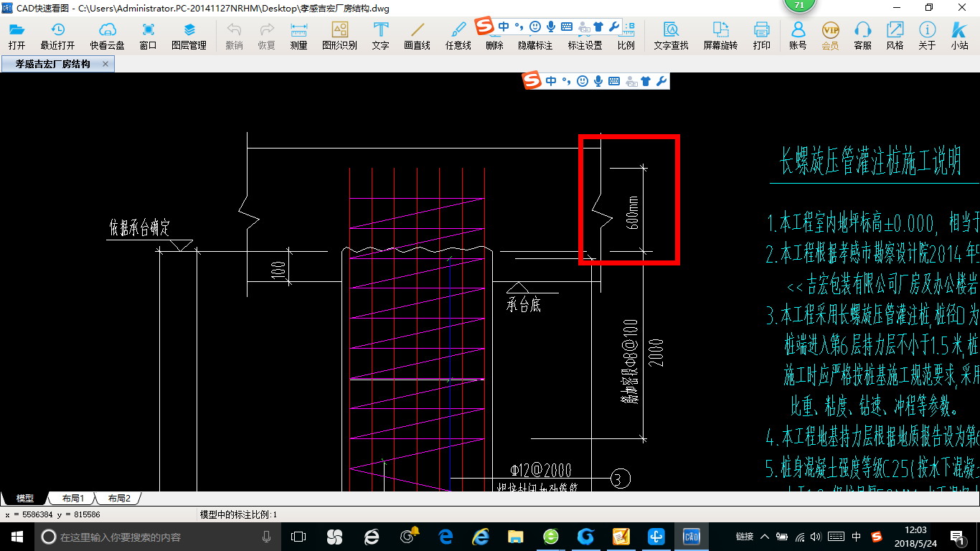Screen dimensions: 980x551
Task: Open File Explorer from the taskbar
Action: pos(515,537)
